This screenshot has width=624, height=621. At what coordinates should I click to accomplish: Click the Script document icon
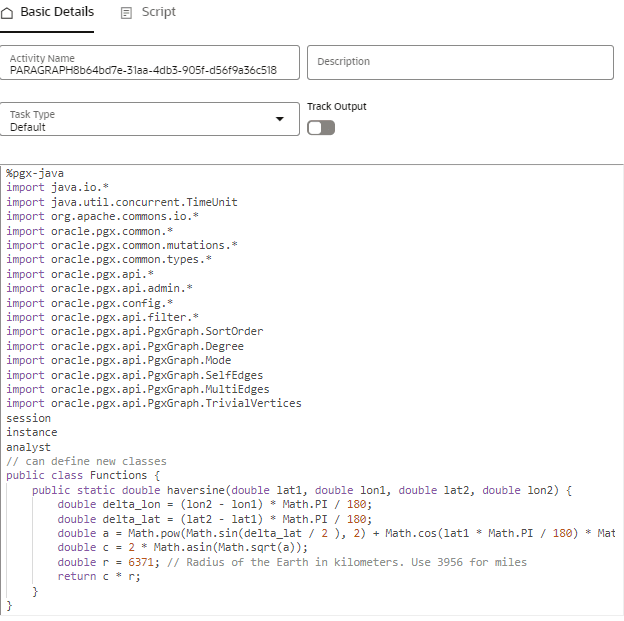tap(126, 13)
